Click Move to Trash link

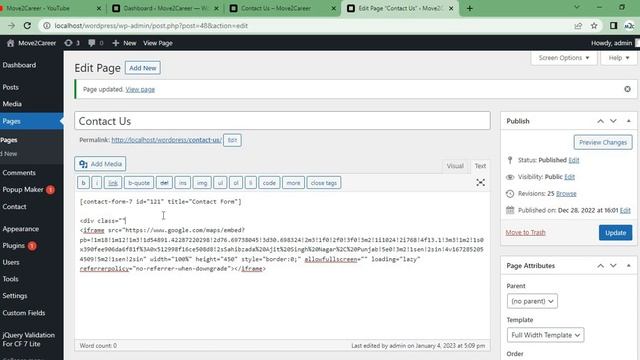coord(525,232)
